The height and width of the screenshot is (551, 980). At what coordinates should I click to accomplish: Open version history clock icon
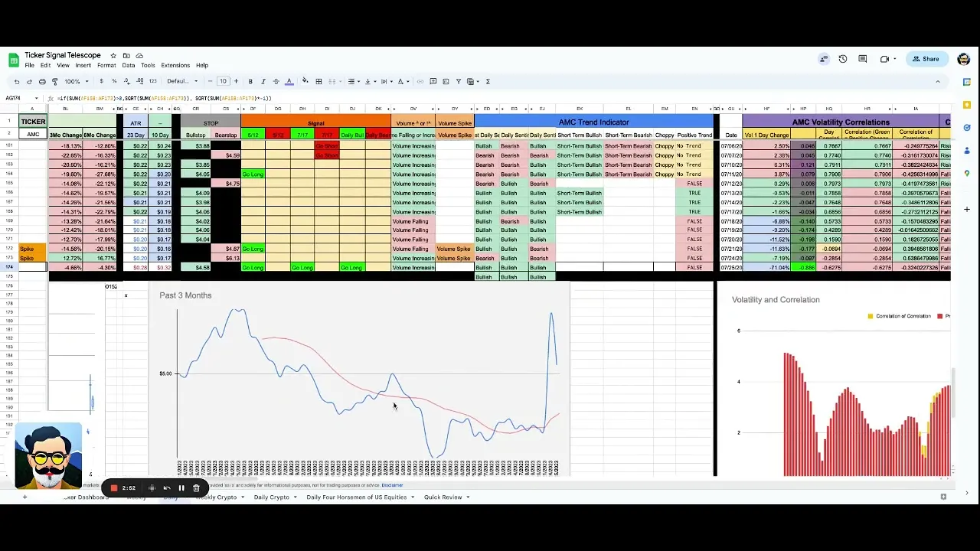pos(843,59)
